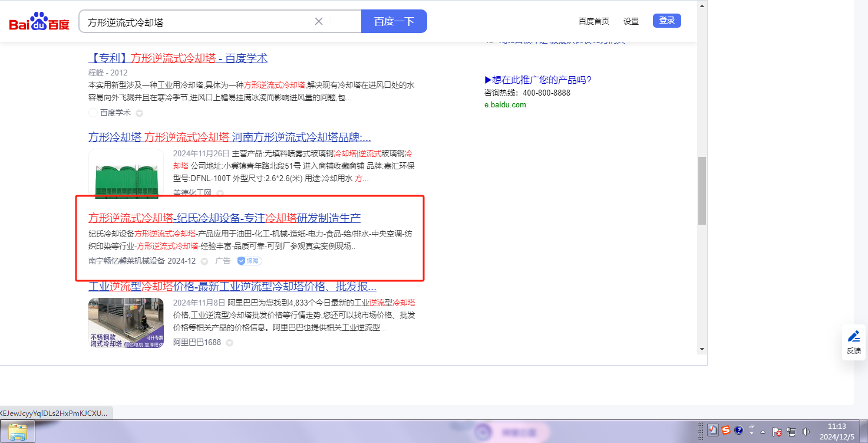
Task: Click the network connection tray icon
Action: (791, 432)
